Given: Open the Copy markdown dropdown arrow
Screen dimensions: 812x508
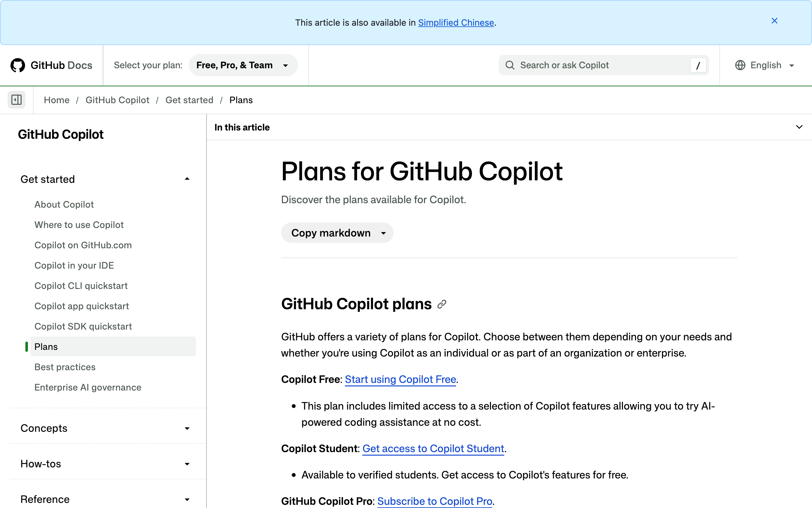Looking at the screenshot, I should pyautogui.click(x=383, y=233).
